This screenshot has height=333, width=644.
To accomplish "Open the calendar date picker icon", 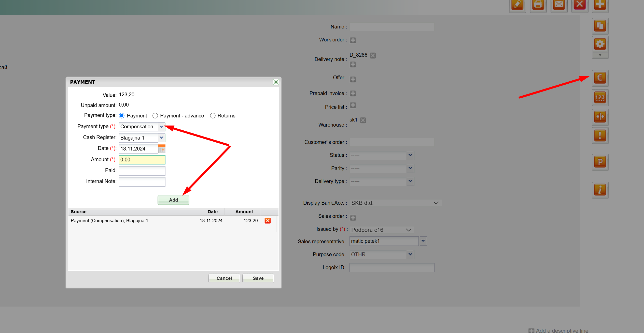I will point(162,149).
